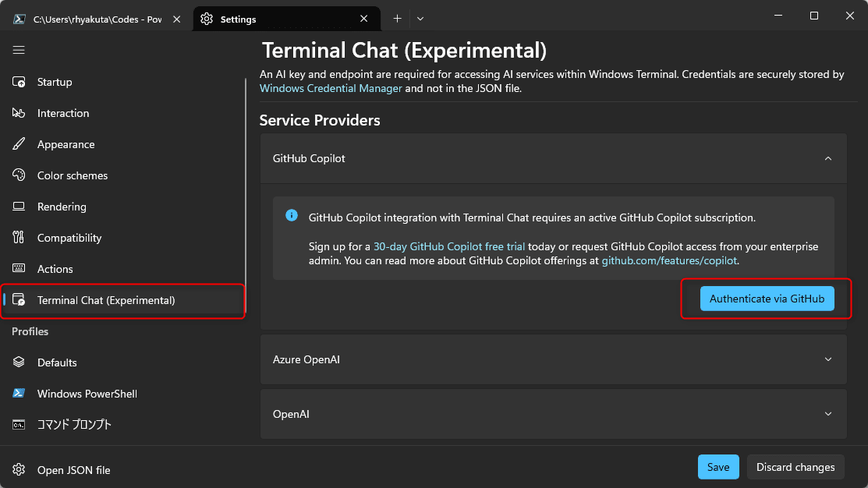The width and height of the screenshot is (868, 488).
Task: Click the Interaction cursor icon
Action: click(19, 113)
